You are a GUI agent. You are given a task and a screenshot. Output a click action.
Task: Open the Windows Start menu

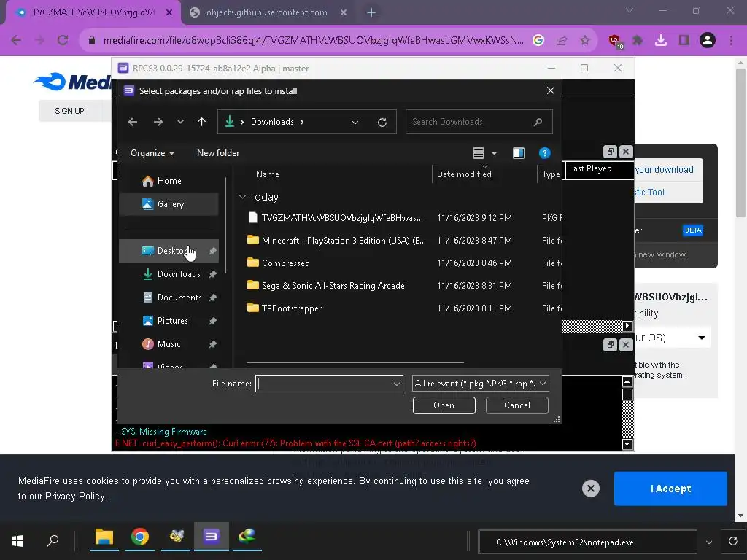(18, 541)
